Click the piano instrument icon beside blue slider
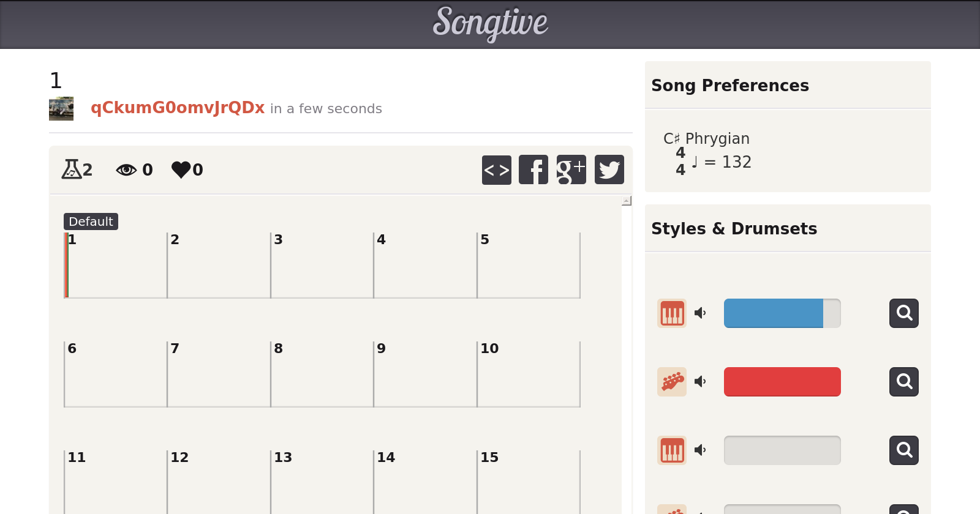 [672, 313]
